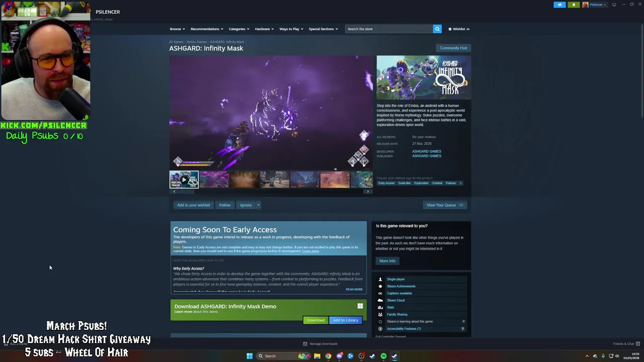
Task: Click the Combat tag
Action: coord(437,183)
